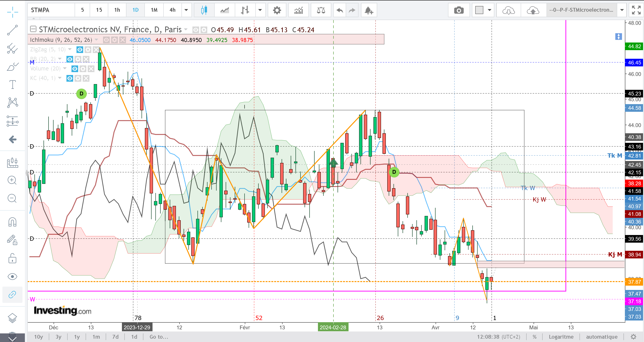Screen dimensions: 644x342
Task: Toggle lock all drawing tools
Action: [12, 258]
